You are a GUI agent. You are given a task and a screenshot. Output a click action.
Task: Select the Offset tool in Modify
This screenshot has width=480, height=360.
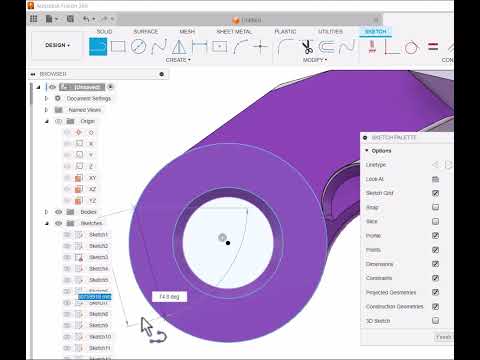pos(327,47)
